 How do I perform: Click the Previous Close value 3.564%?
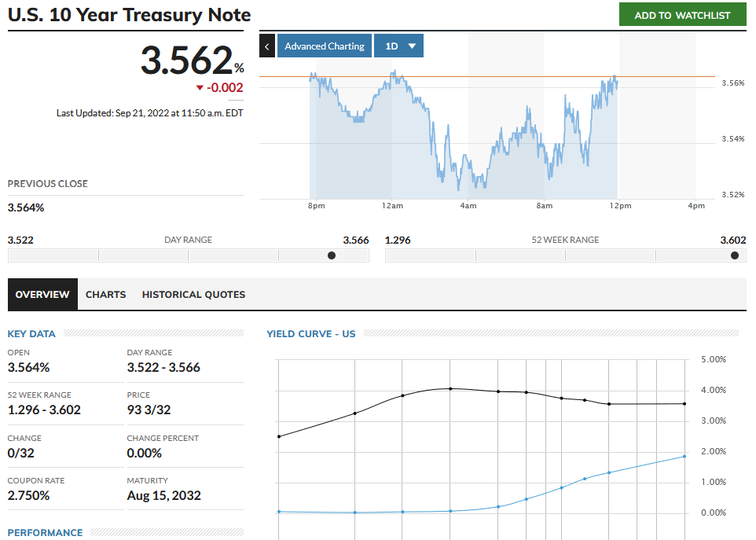(x=26, y=208)
